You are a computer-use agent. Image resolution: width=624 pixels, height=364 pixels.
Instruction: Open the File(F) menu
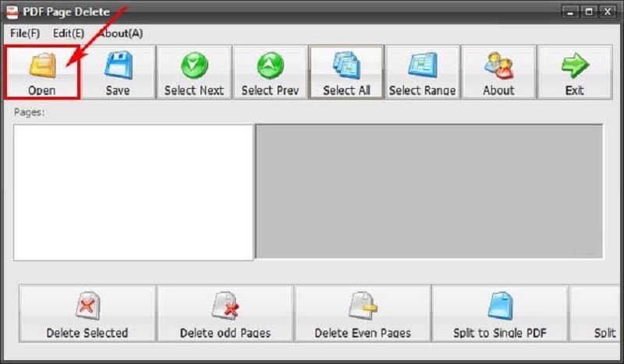pyautogui.click(x=25, y=34)
